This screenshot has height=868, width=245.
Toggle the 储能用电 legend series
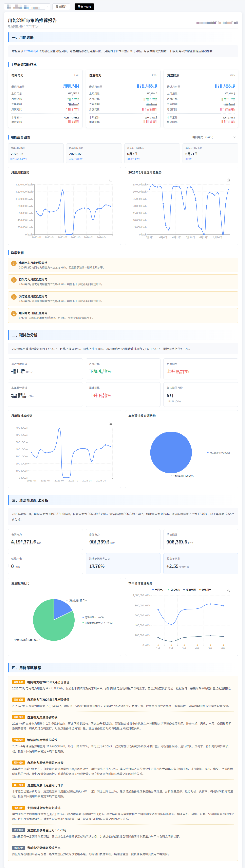[x=205, y=590]
